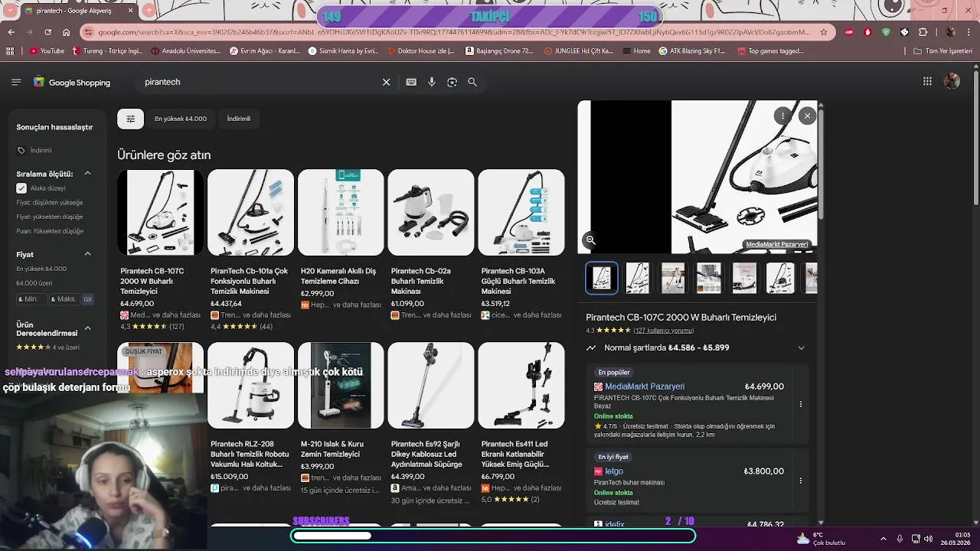Click the Maks price input field
Viewport: 980px width, 551px height.
coord(64,299)
